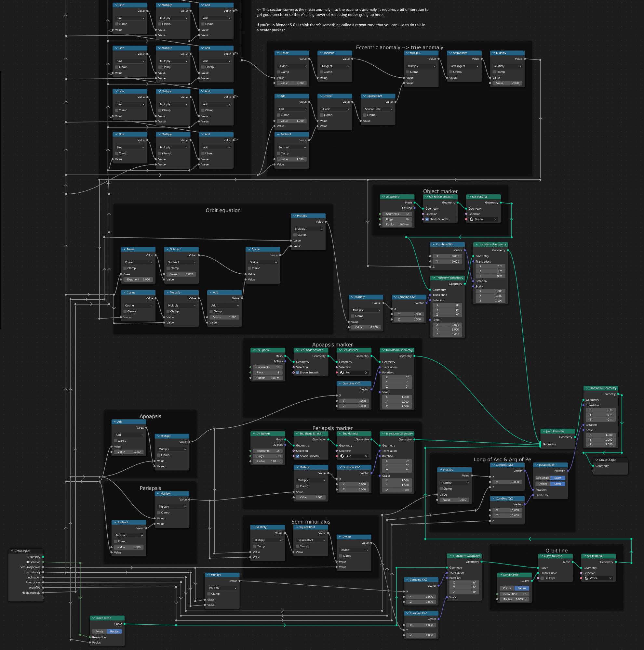Click the Red material sphere icon

tap(342, 372)
